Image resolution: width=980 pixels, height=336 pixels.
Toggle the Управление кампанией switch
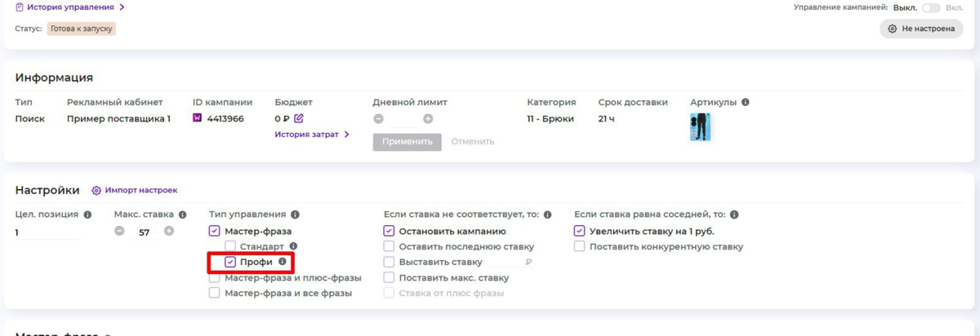click(930, 7)
